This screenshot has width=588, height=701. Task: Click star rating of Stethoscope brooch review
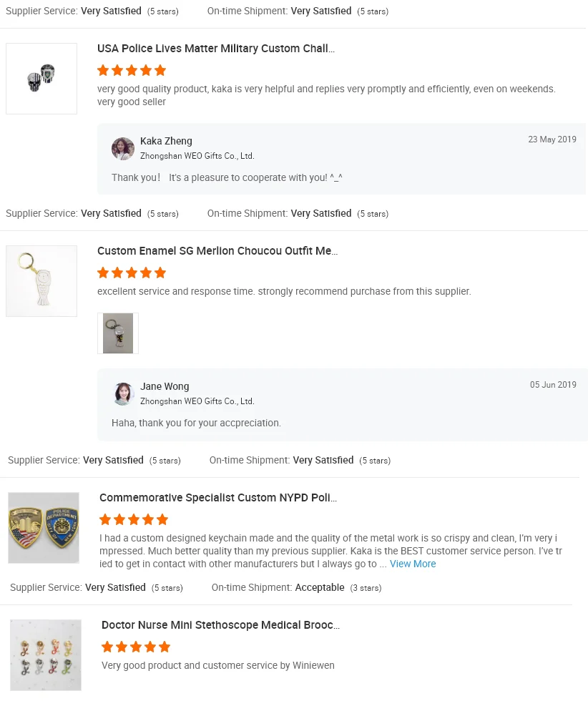[x=136, y=647]
